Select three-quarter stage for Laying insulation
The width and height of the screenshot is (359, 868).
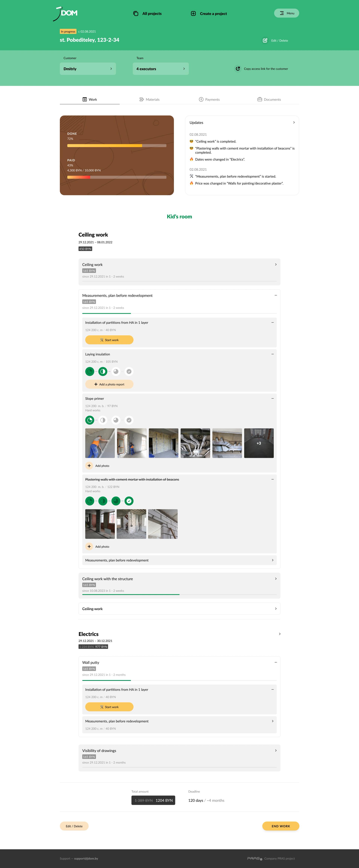(x=116, y=371)
